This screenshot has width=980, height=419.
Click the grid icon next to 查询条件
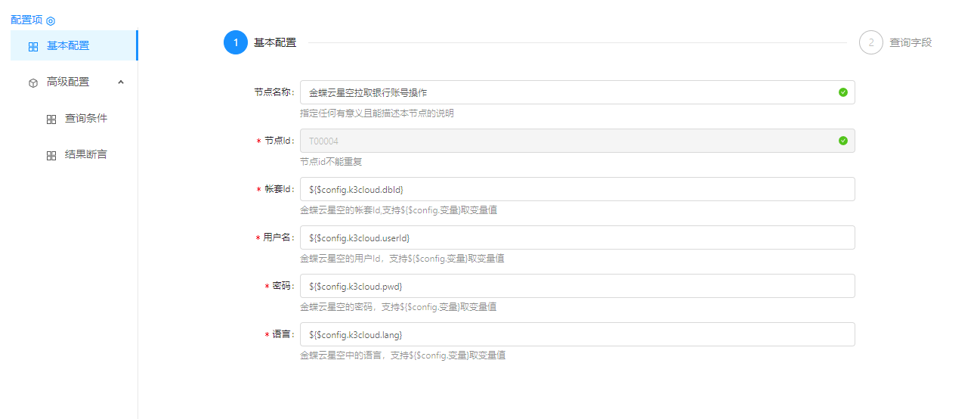(x=51, y=119)
